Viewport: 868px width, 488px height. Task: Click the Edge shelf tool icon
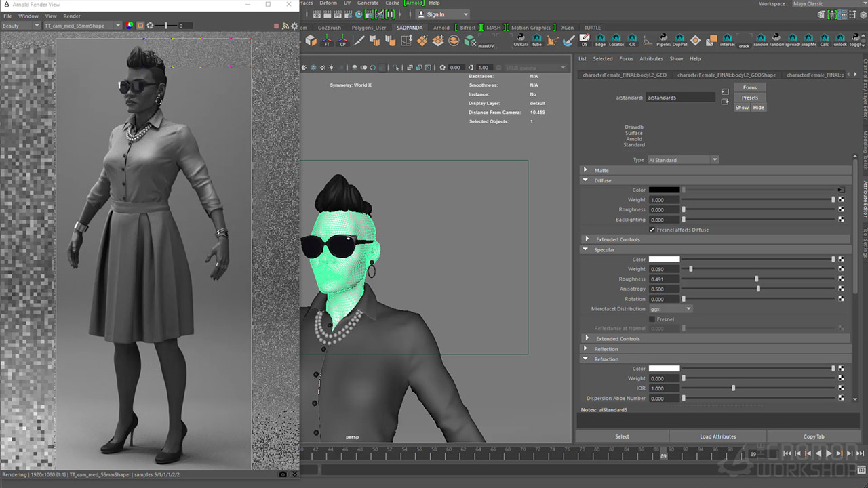click(600, 41)
